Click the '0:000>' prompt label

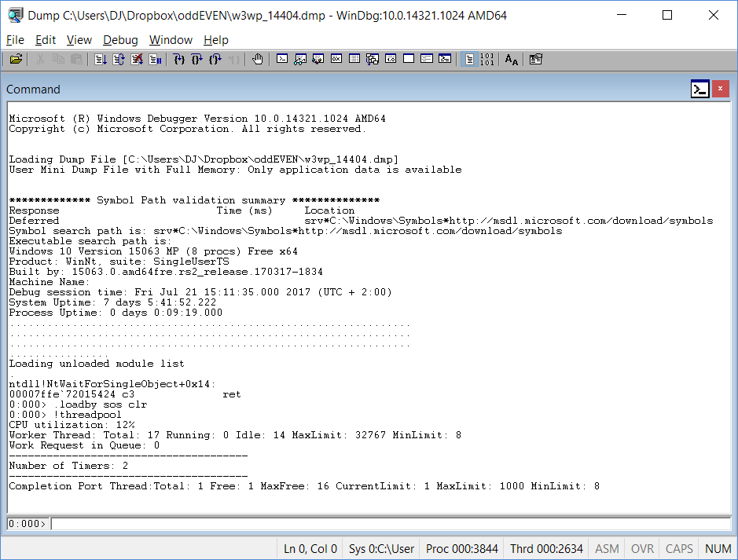(x=28, y=524)
